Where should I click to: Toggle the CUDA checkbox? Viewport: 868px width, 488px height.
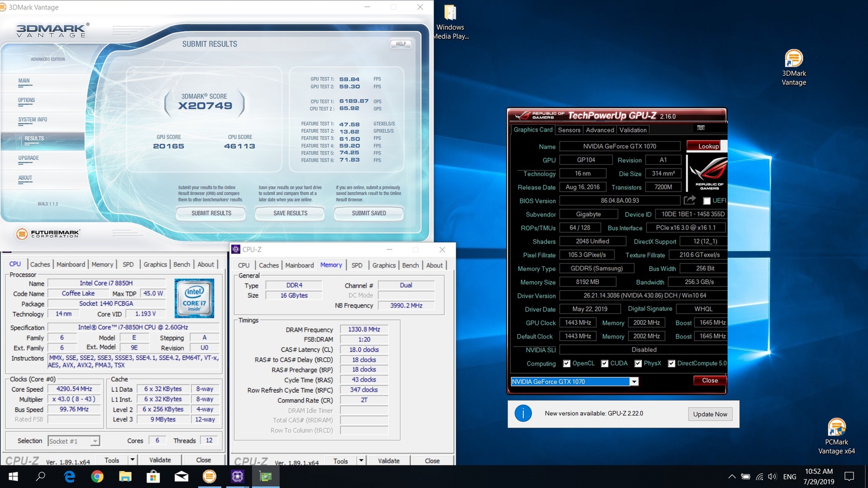coord(604,363)
